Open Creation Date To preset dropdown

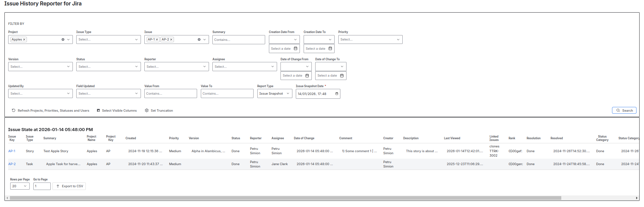319,39
